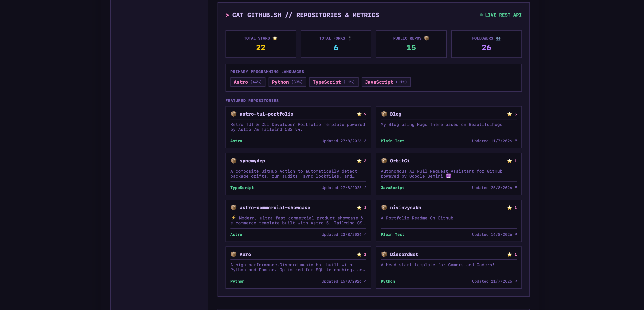The height and width of the screenshot is (310, 644).
Task: Select the Astro (44%) language tag
Action: (248, 82)
